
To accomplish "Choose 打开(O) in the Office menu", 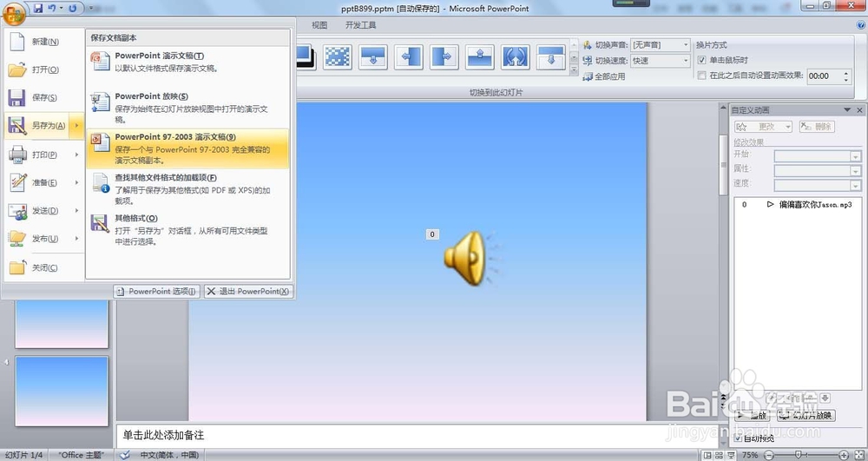I will 44,69.
